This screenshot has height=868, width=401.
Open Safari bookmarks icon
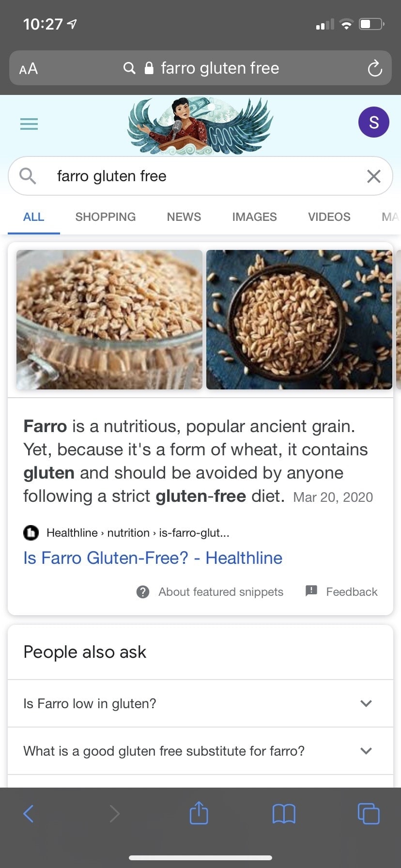tap(284, 814)
